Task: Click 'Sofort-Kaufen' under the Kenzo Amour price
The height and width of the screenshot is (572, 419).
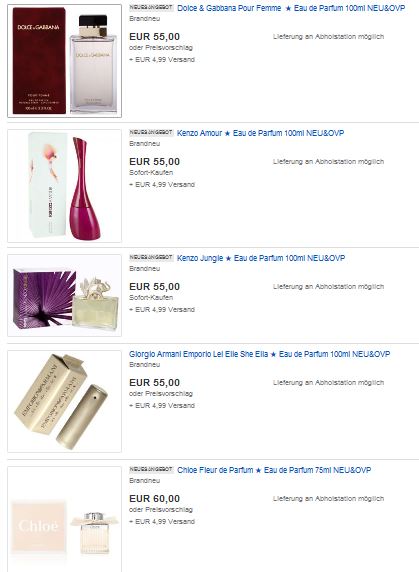Action: pyautogui.click(x=151, y=173)
